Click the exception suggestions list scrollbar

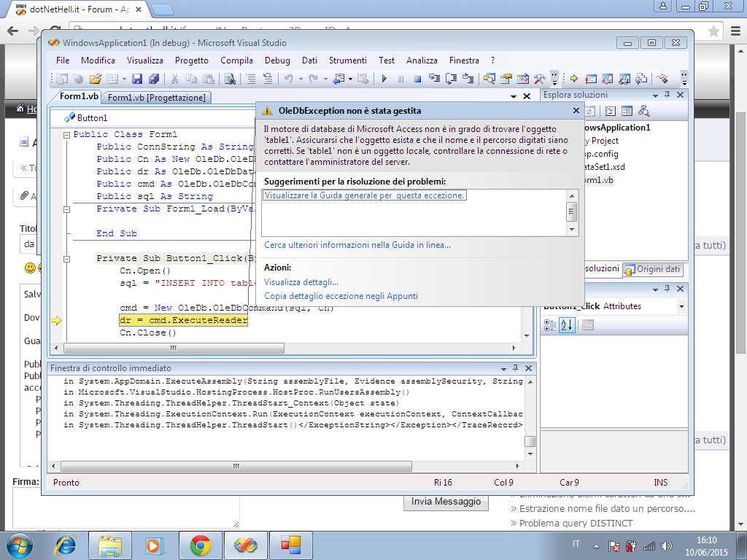[572, 212]
